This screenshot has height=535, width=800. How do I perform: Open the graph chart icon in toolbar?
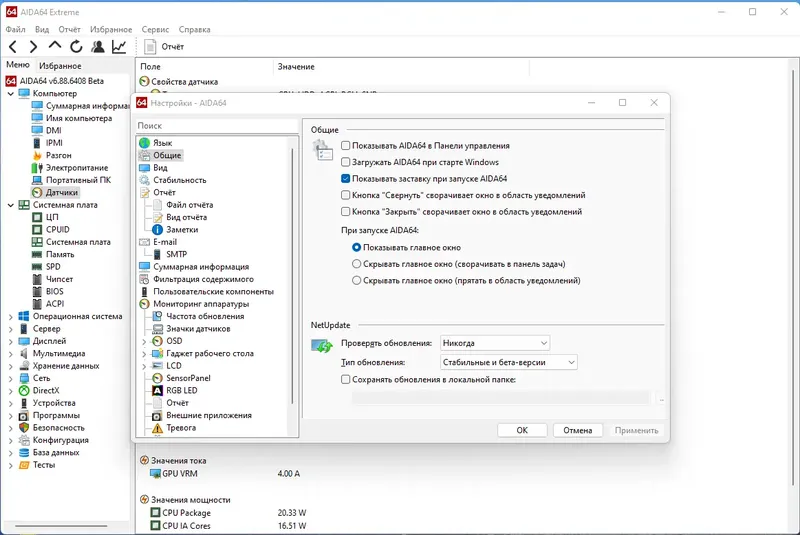pos(119,47)
